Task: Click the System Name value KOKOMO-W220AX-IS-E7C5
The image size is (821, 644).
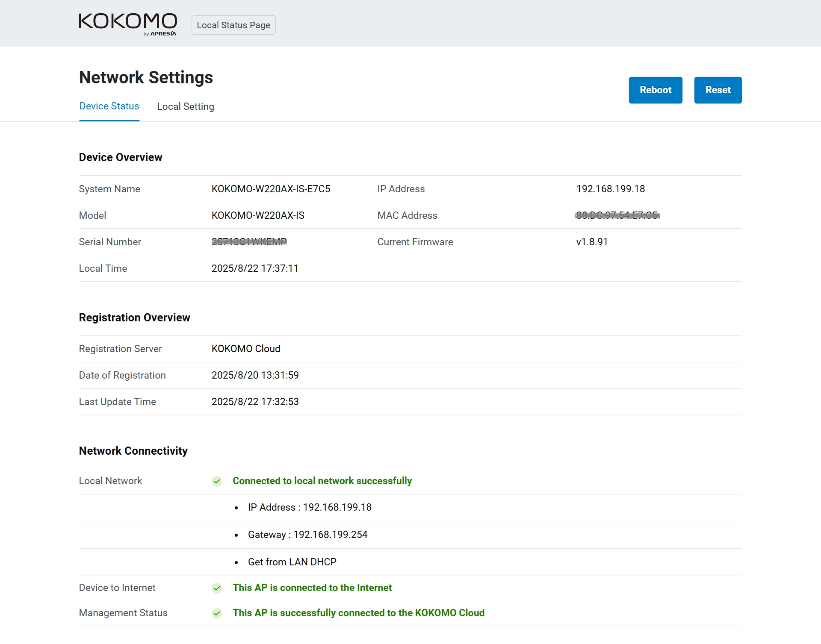Action: click(271, 189)
